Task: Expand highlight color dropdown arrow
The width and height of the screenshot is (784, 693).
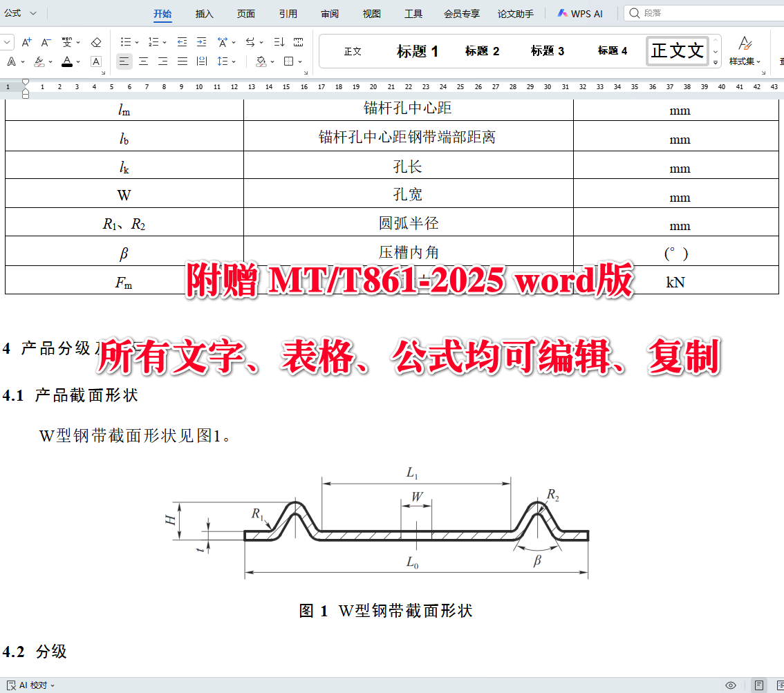Action: click(50, 62)
